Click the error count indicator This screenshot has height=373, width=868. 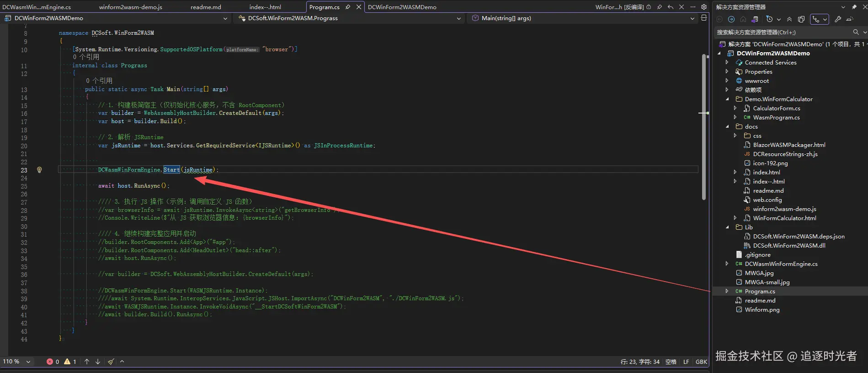tap(53, 362)
